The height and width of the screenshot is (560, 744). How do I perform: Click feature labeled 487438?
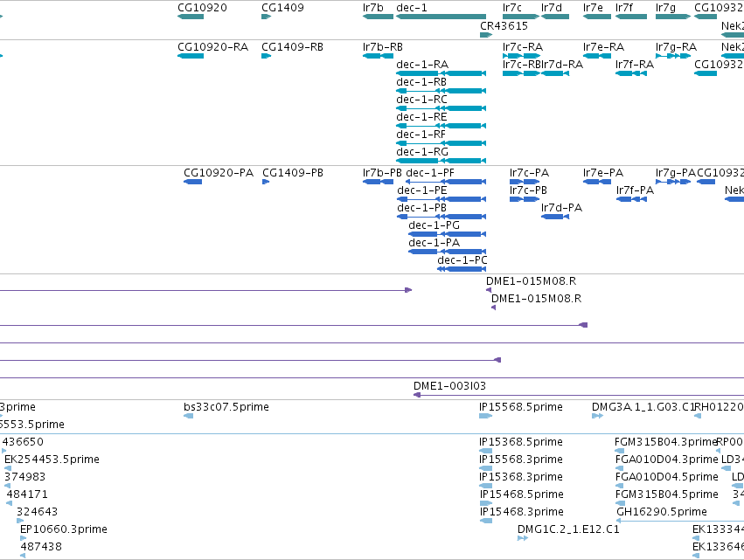pyautogui.click(x=23, y=556)
